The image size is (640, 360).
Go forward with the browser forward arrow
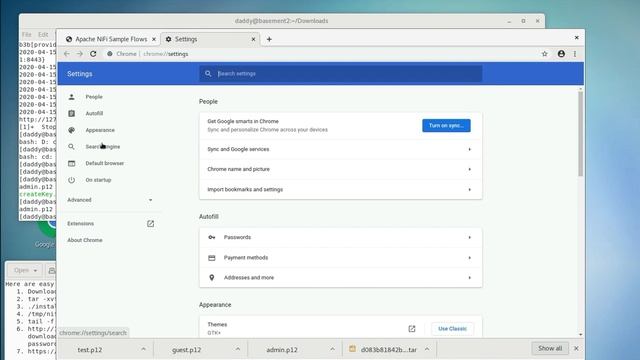80,54
